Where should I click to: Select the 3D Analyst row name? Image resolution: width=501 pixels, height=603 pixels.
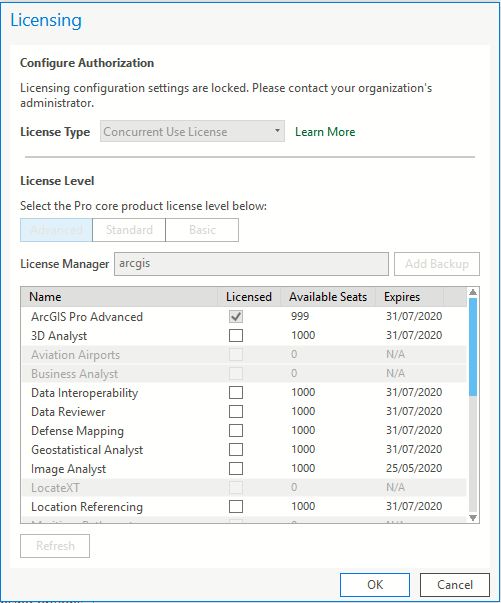tap(59, 336)
